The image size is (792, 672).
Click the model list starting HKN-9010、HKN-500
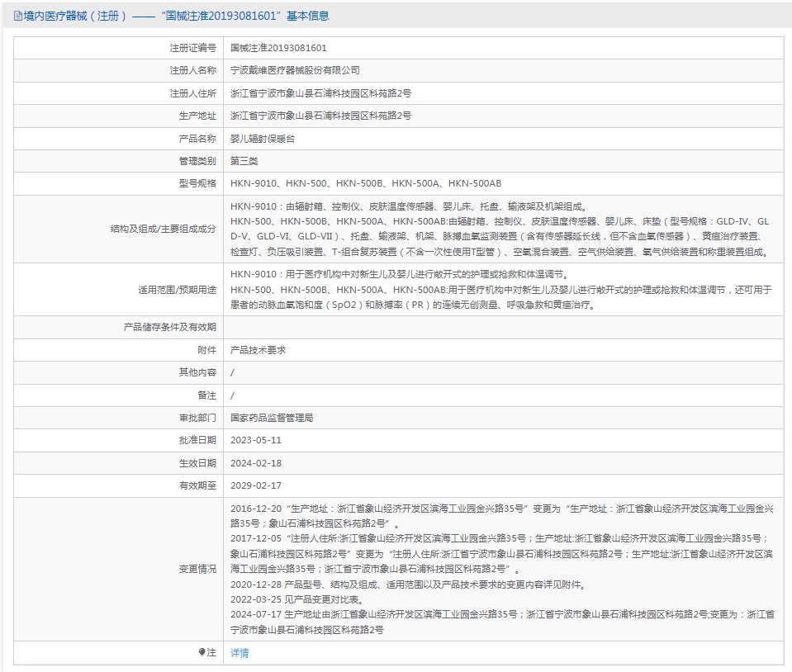pos(366,184)
